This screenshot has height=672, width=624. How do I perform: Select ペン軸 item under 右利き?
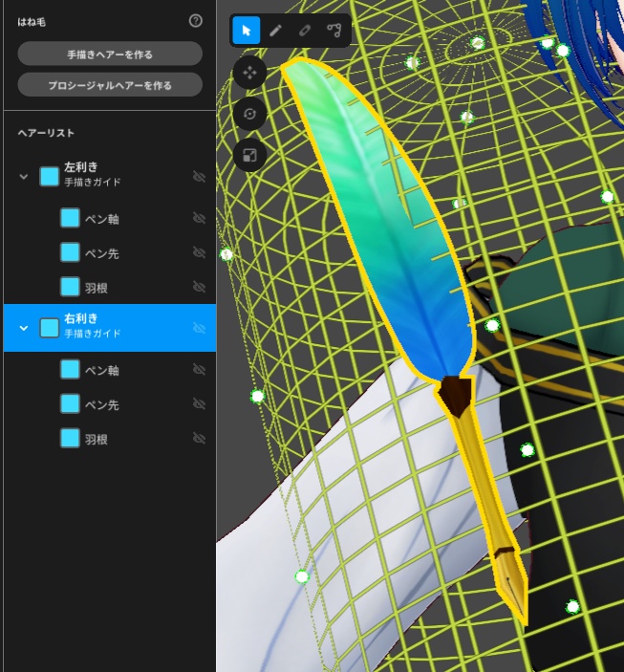(110, 369)
